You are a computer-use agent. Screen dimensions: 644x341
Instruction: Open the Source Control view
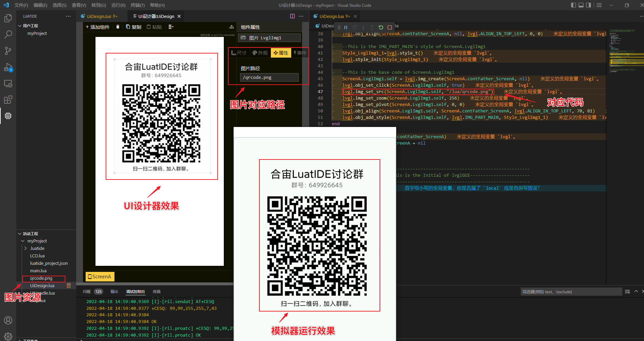[x=8, y=51]
